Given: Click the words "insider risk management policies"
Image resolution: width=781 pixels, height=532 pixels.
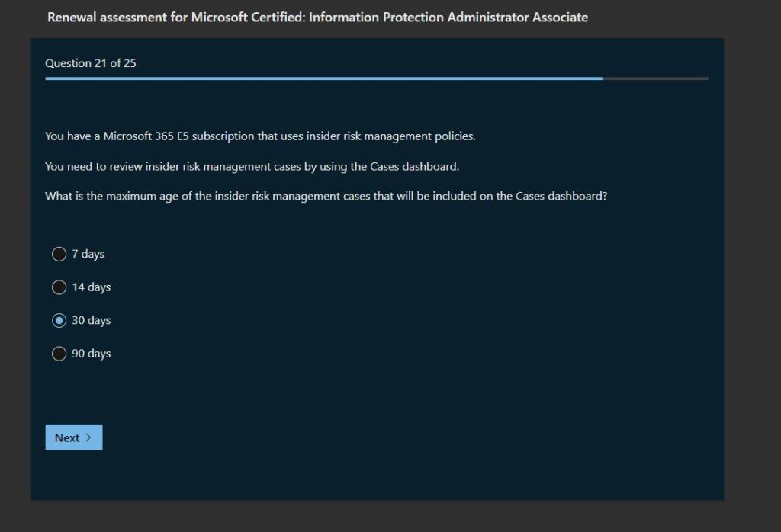Looking at the screenshot, I should 390,136.
